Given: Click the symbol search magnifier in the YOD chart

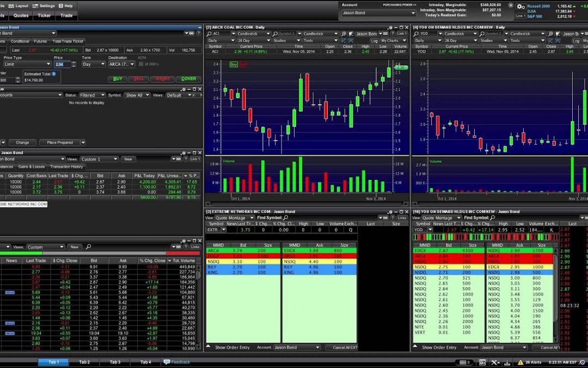Looking at the screenshot, I should point(415,34).
